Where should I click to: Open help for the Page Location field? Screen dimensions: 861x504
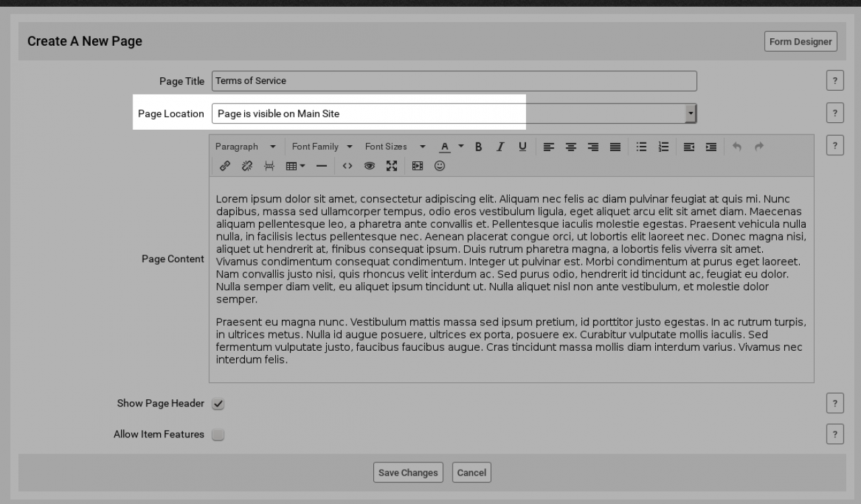tap(835, 114)
